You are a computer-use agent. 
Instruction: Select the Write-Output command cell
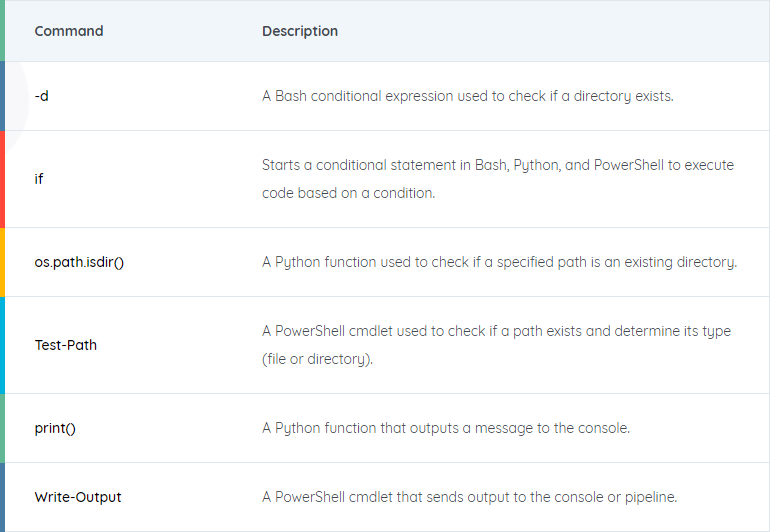coord(78,497)
